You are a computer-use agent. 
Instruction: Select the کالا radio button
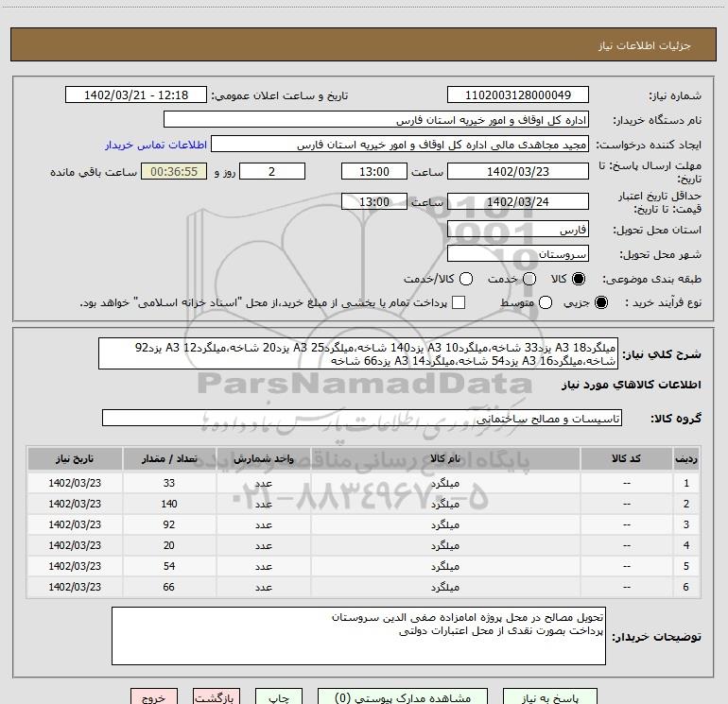click(x=579, y=279)
